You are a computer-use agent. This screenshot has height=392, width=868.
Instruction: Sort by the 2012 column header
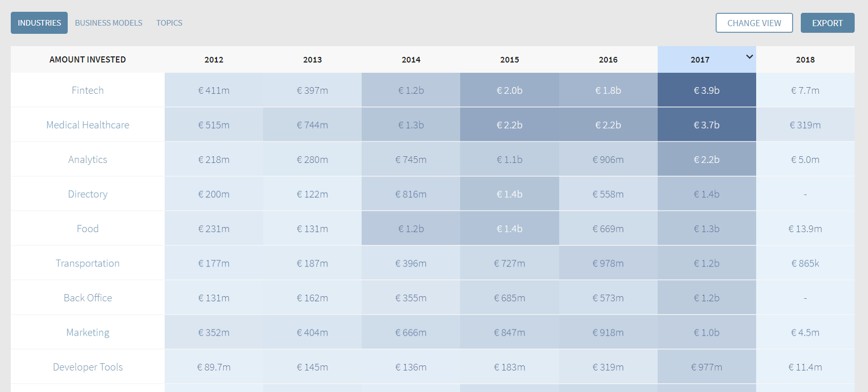(214, 60)
